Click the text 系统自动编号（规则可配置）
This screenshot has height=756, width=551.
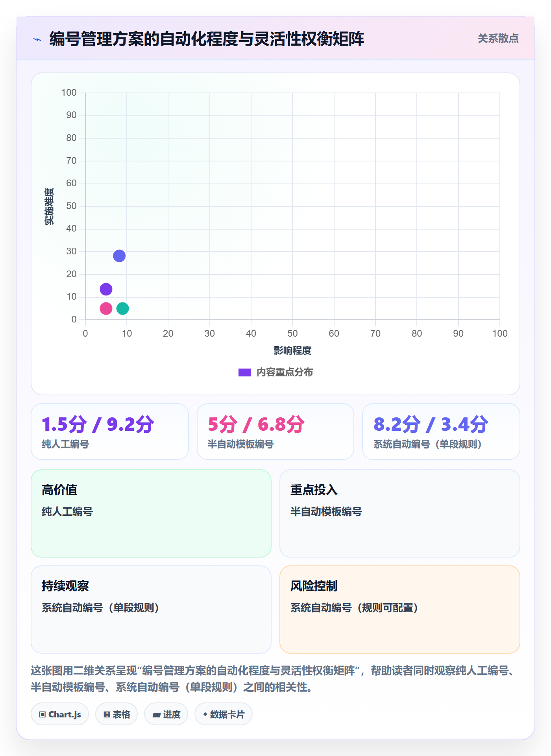point(354,608)
